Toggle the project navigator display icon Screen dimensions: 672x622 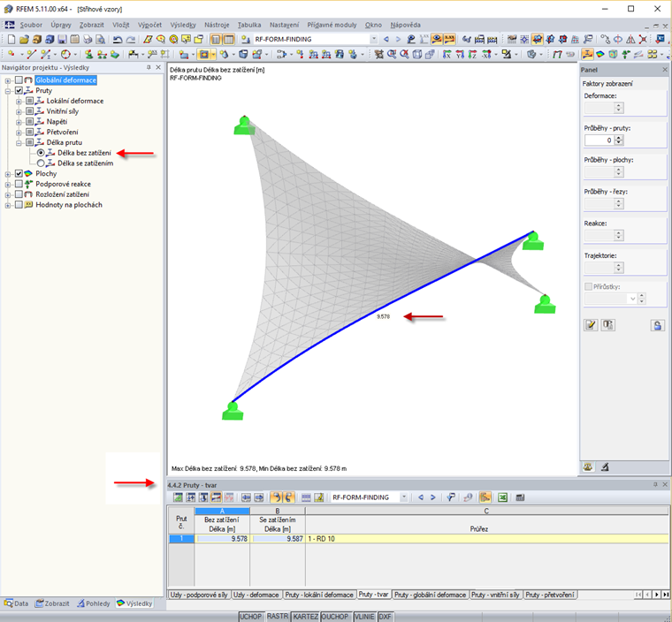pyautogui.click(x=216, y=40)
